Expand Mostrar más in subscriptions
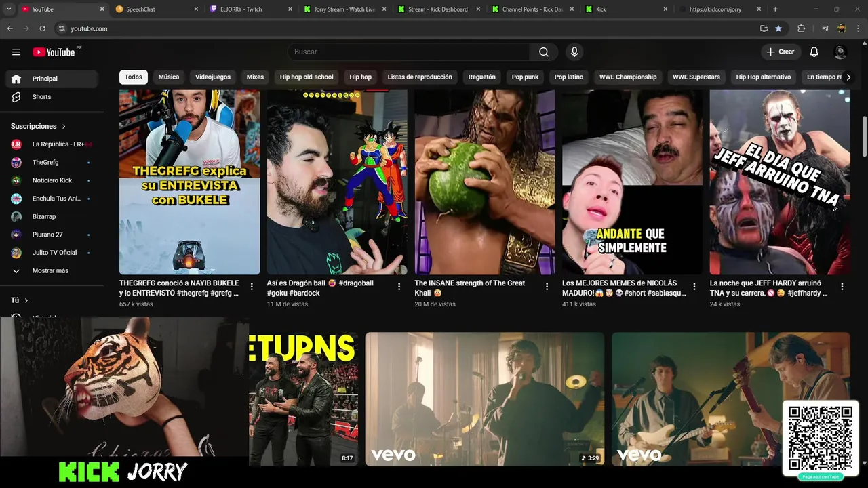 point(52,270)
